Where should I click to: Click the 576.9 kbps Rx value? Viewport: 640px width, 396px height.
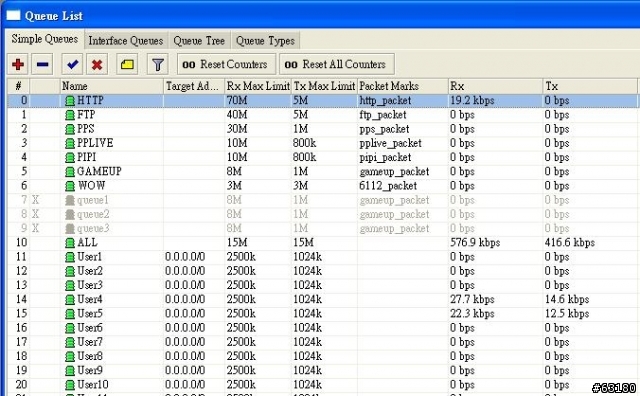coord(475,243)
